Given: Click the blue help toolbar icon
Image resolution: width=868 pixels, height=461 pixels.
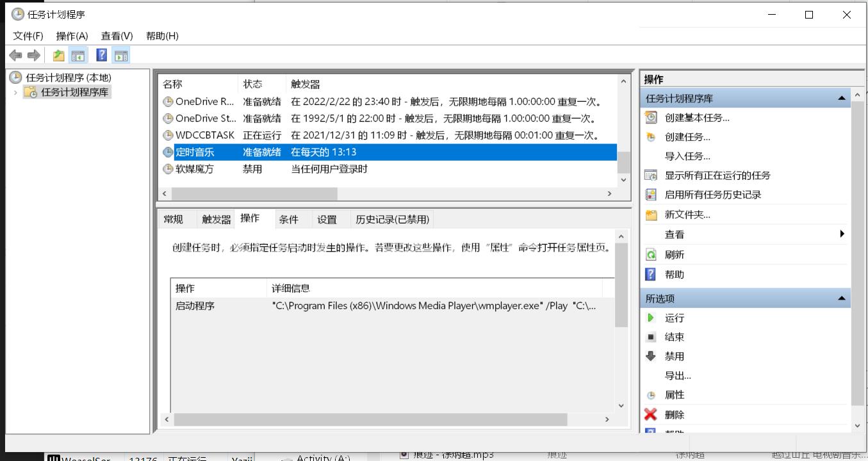Looking at the screenshot, I should point(101,56).
